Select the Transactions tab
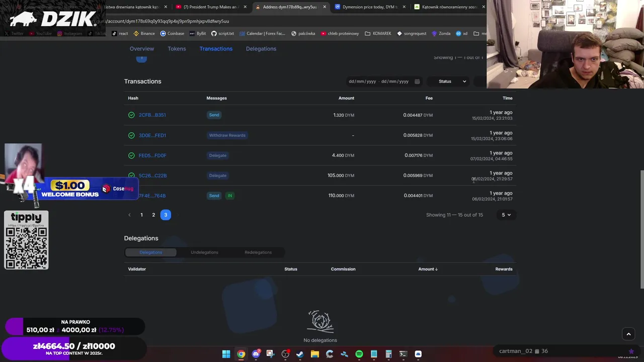This screenshot has height=362, width=644. tap(216, 49)
